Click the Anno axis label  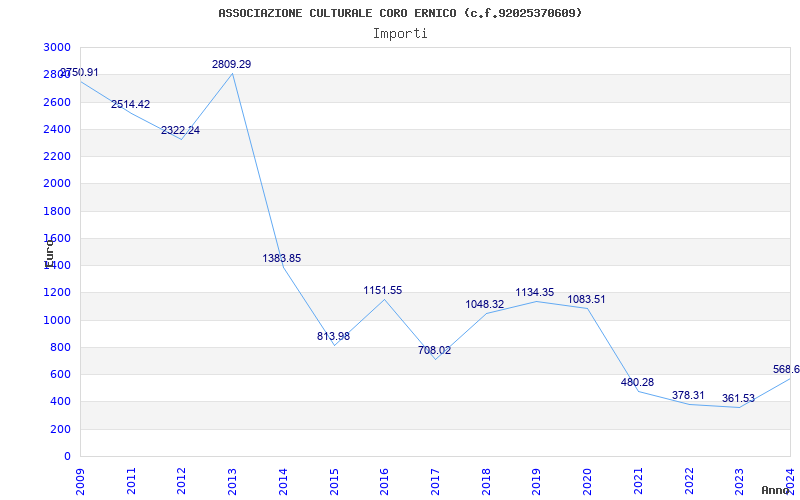pyautogui.click(x=776, y=490)
